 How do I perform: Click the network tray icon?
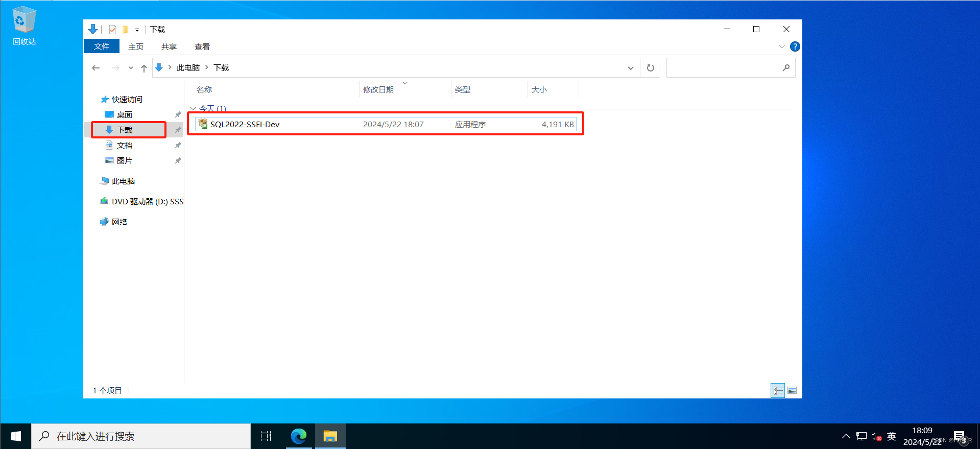[x=862, y=436]
